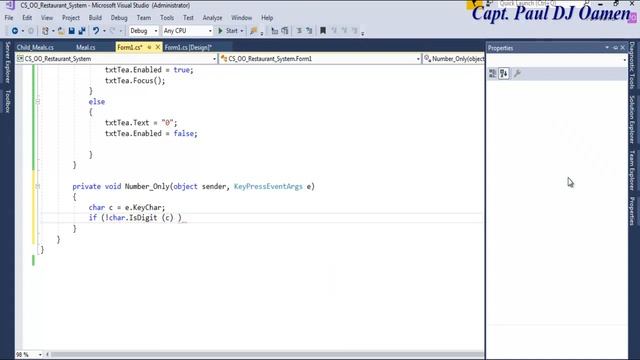Open the Start button dropdown arrow
This screenshot has width=640, height=360.
coord(242,31)
